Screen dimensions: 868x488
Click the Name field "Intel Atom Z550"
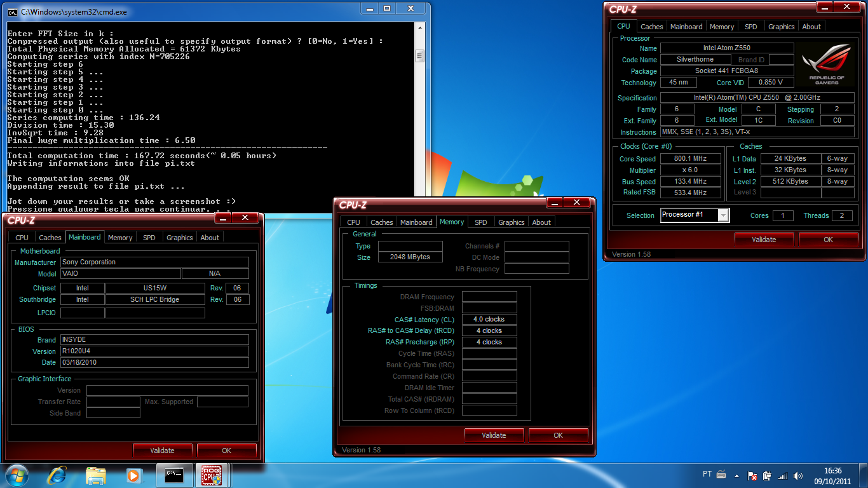coord(727,48)
